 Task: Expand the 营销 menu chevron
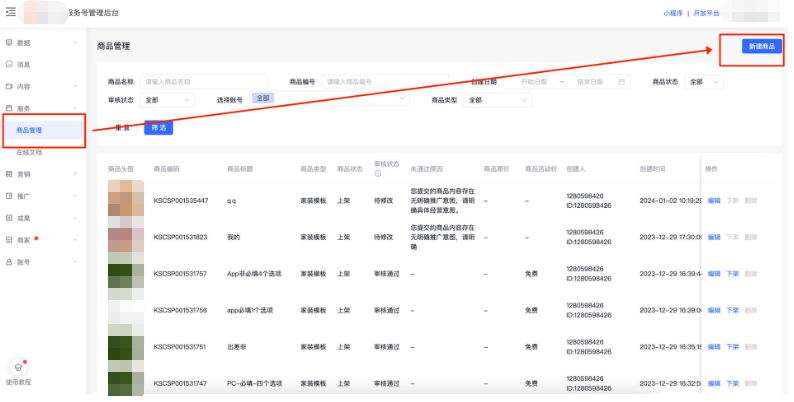point(75,174)
